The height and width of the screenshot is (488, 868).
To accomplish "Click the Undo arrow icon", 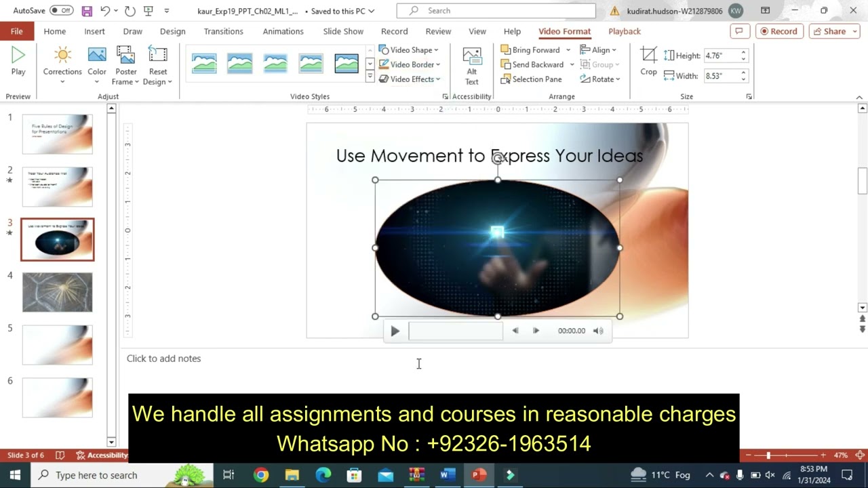I will pos(105,11).
